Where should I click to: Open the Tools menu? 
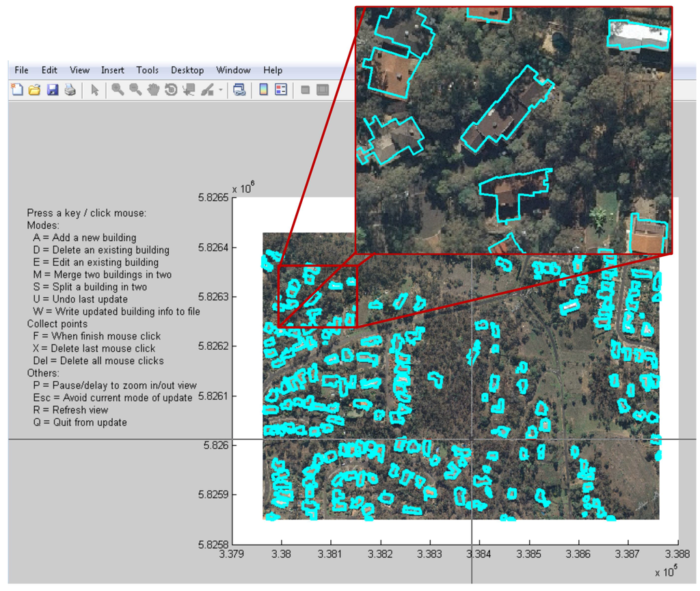point(147,70)
